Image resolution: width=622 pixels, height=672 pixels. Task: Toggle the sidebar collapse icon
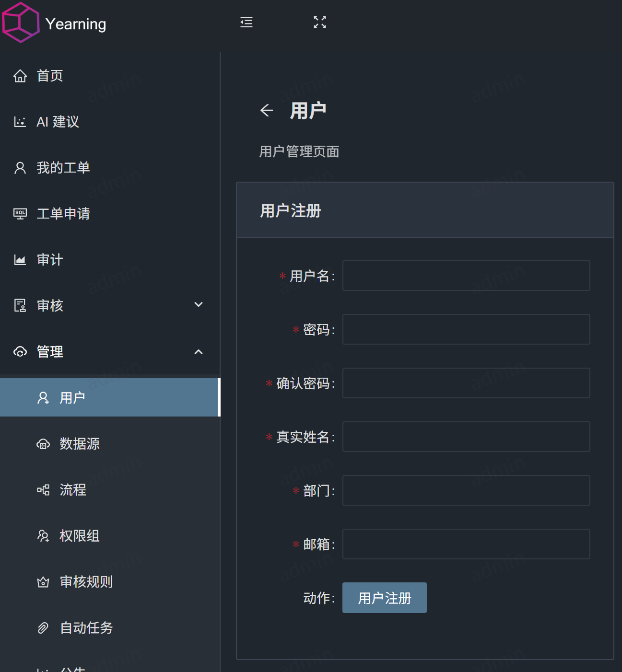tap(246, 23)
